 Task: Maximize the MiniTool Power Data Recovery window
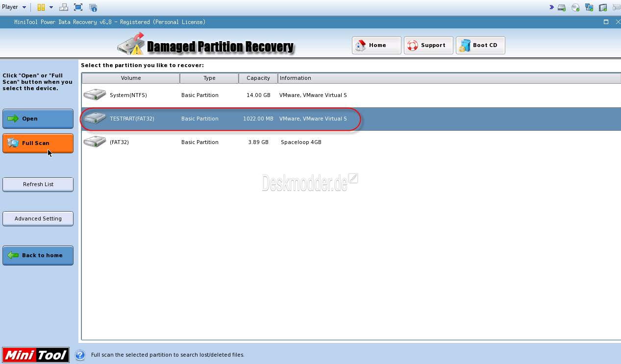[x=606, y=22]
